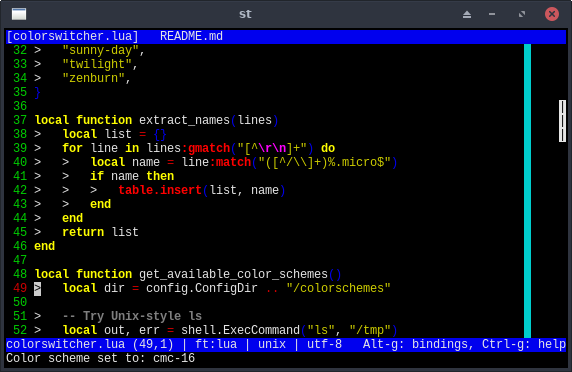
Task: Click the "unix" file format status entry
Action: [x=272, y=344]
